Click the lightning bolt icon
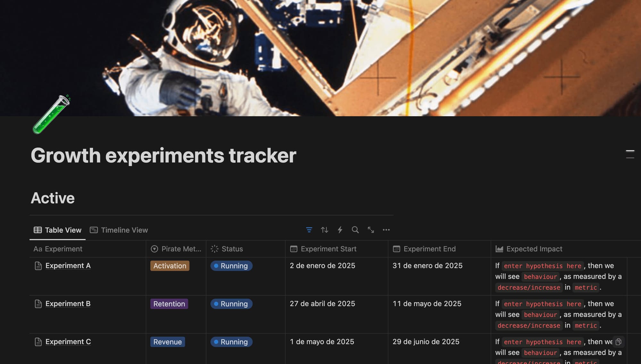Screen dimensions: 641x364 (340, 230)
